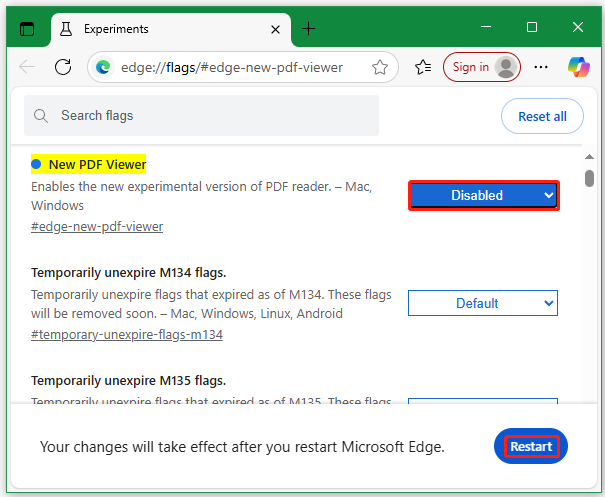Image resolution: width=605 pixels, height=497 pixels.
Task: Close the Experiments tab
Action: [275, 29]
